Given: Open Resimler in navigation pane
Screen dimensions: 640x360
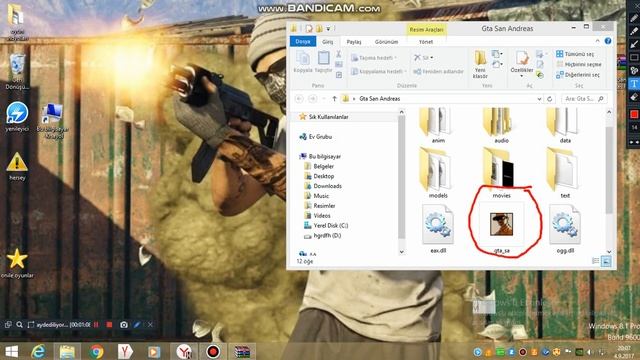Looking at the screenshot, I should 320,206.
